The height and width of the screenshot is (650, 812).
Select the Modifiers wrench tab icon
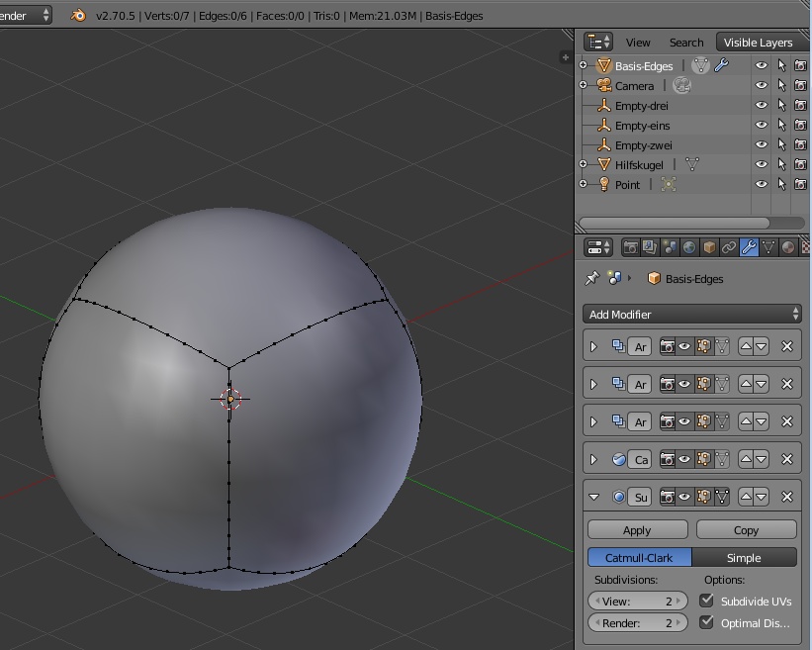(x=749, y=247)
